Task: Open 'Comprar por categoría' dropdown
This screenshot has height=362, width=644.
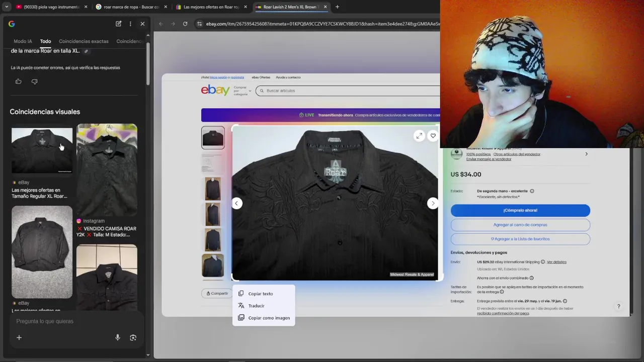Action: [x=242, y=91]
